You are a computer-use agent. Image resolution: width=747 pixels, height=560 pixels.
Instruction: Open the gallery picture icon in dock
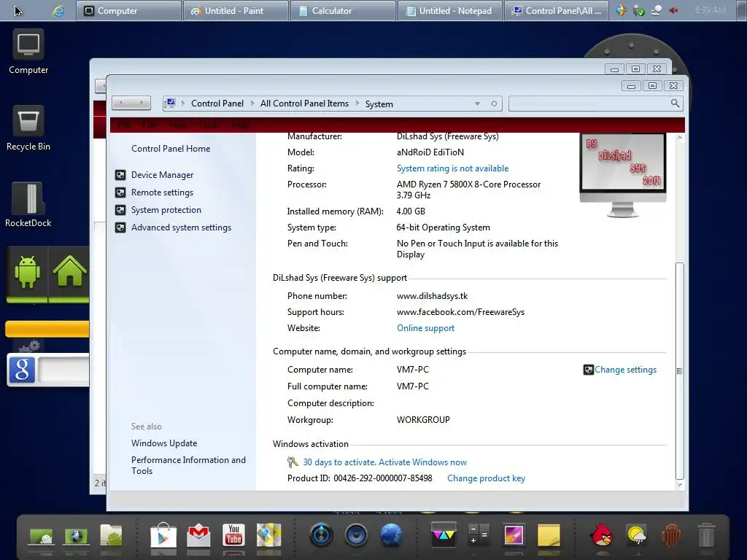514,535
